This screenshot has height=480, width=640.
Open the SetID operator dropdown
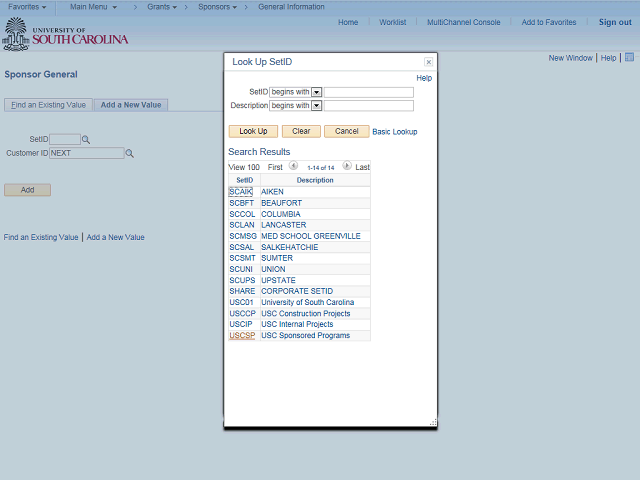316,92
